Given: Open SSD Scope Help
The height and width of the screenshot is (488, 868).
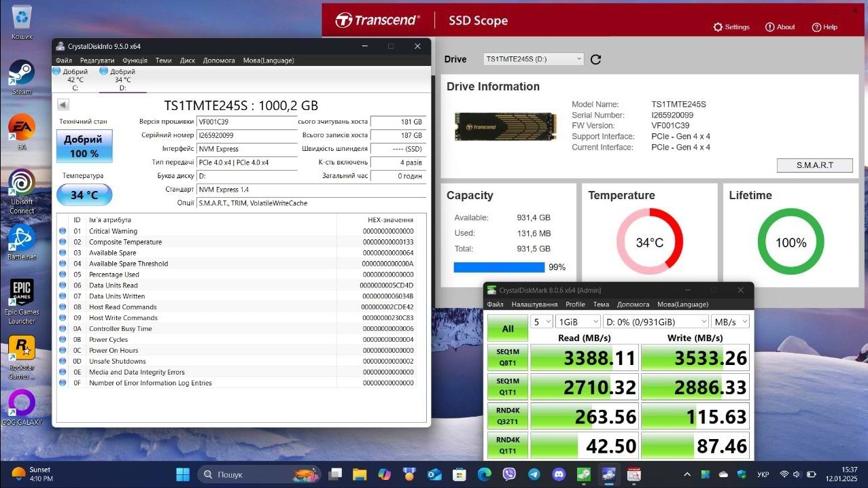Looking at the screenshot, I should (x=824, y=27).
